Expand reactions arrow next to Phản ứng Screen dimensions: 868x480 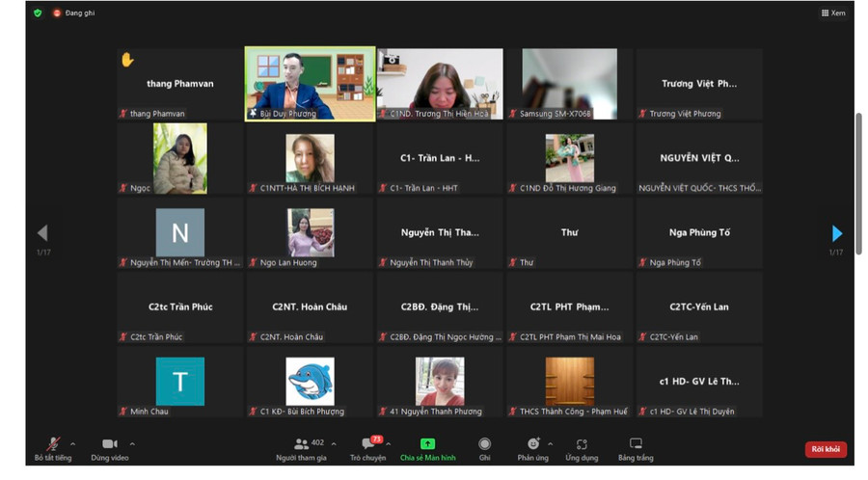coord(553,444)
